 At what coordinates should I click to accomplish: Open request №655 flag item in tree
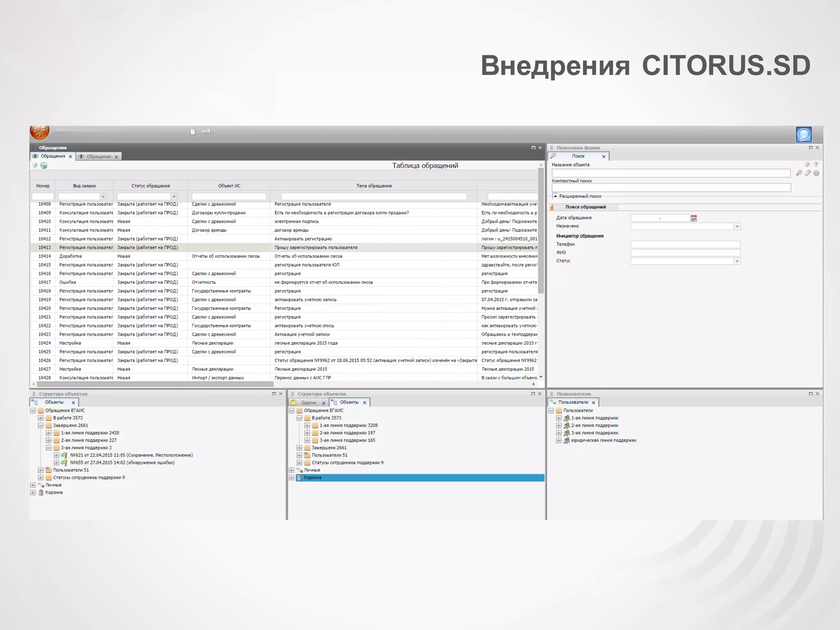tap(122, 463)
